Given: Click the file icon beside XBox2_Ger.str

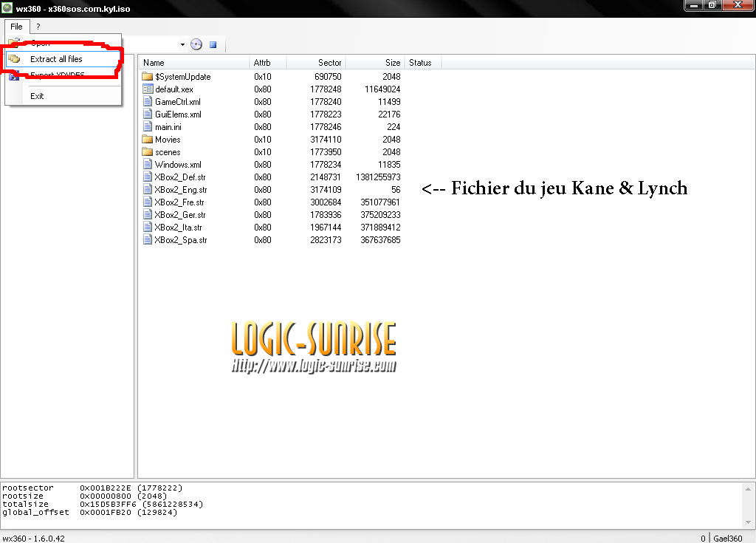Looking at the screenshot, I should pos(148,214).
